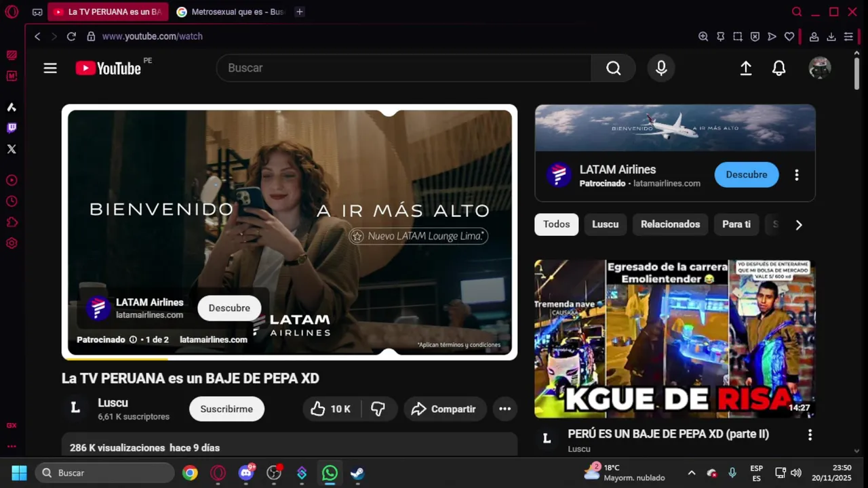
Task: Take a snapshot with the capture icon
Action: click(x=738, y=37)
